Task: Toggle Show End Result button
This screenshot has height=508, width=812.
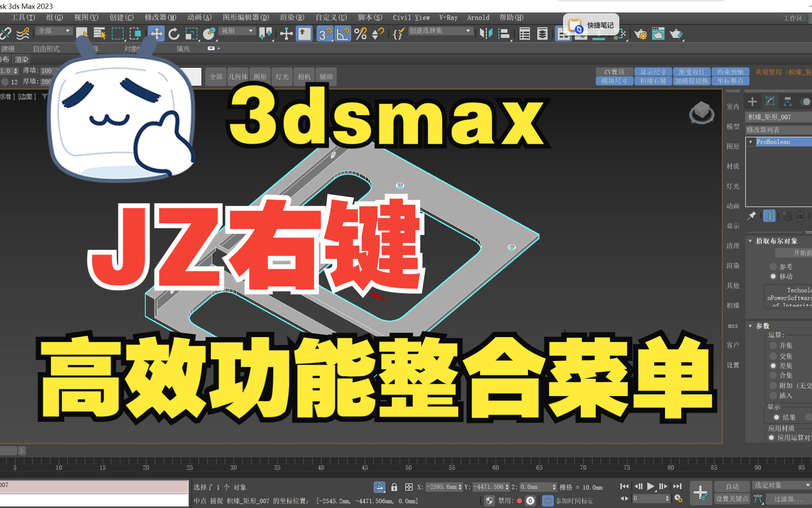Action: coord(769,216)
